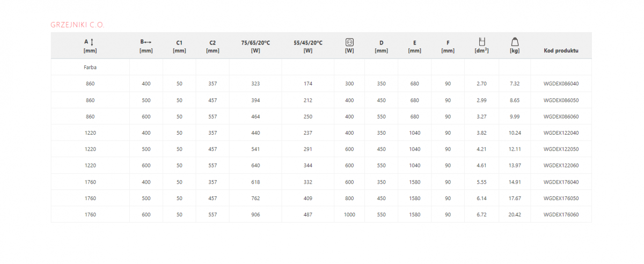The height and width of the screenshot is (264, 644).
Task: Click the weight bag icon
Action: point(514,42)
